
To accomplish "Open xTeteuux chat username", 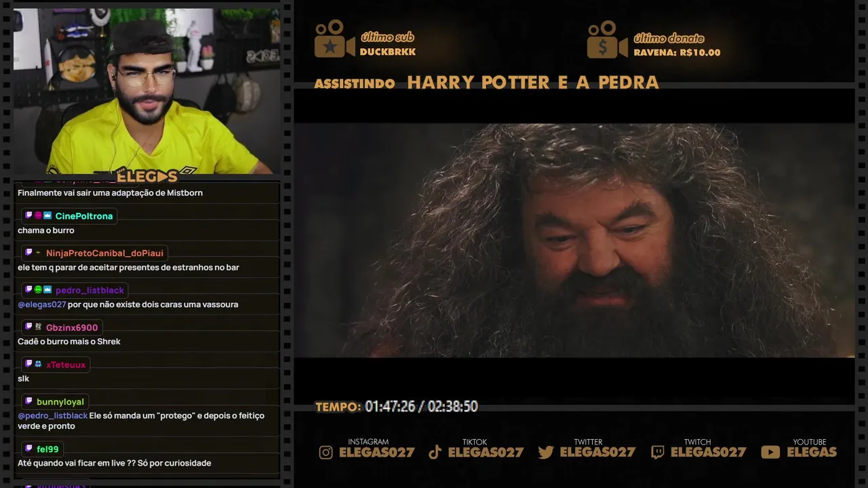I will (x=66, y=365).
